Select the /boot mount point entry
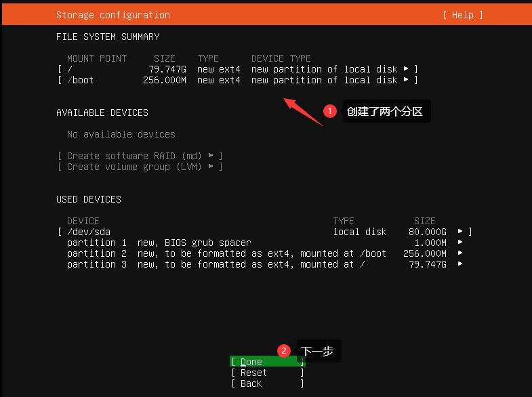The height and width of the screenshot is (397, 532). tap(237, 80)
